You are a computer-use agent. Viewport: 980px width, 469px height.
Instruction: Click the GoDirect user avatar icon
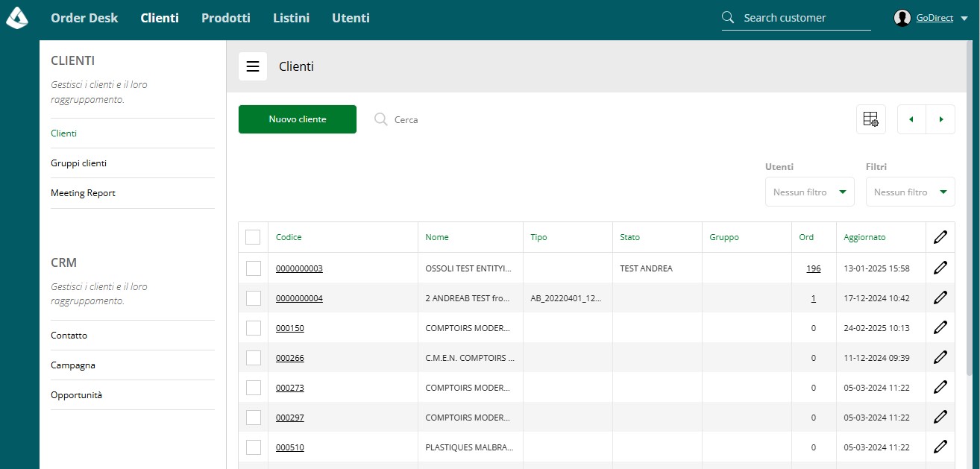(902, 18)
